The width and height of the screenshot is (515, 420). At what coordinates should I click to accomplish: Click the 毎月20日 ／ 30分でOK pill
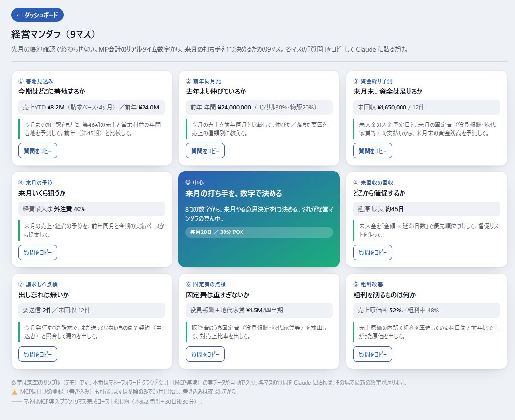(x=259, y=232)
